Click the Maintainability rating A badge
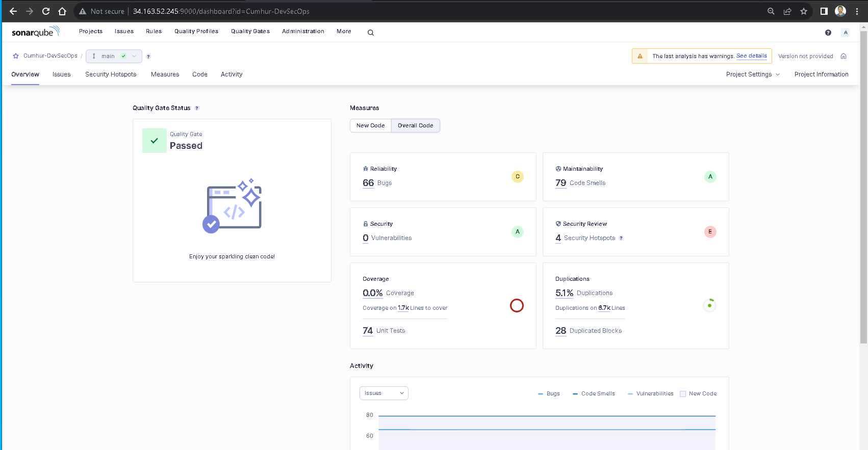The width and height of the screenshot is (868, 450). click(x=710, y=177)
